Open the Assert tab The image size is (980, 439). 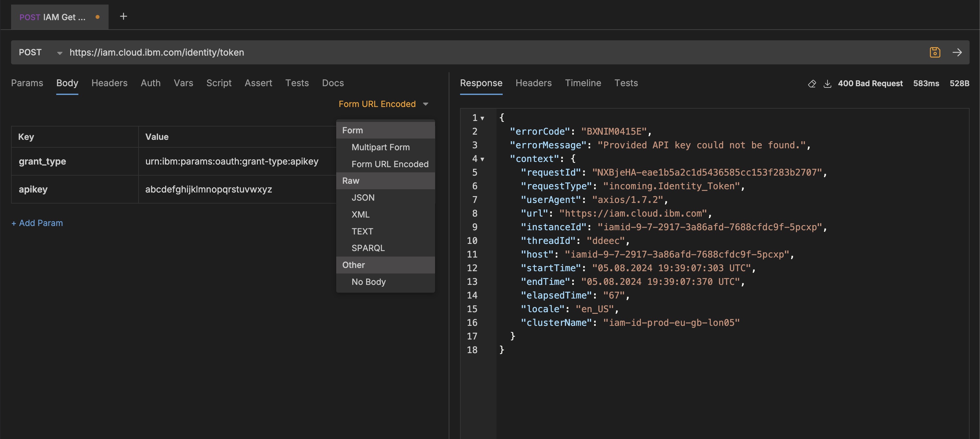pyautogui.click(x=258, y=83)
